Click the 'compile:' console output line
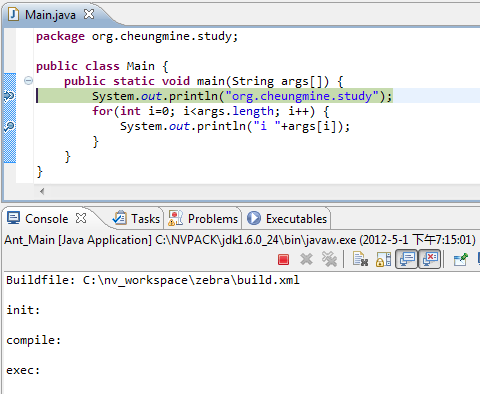This screenshot has width=480, height=394. click(x=34, y=340)
